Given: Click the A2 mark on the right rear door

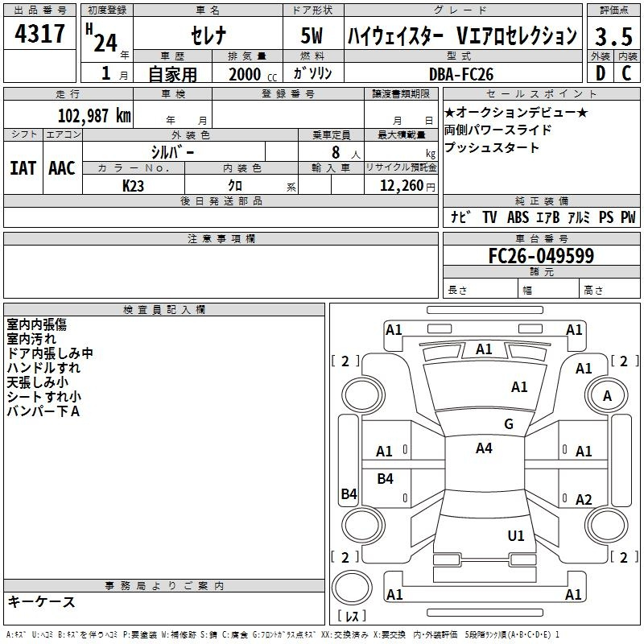Looking at the screenshot, I should pos(584,500).
